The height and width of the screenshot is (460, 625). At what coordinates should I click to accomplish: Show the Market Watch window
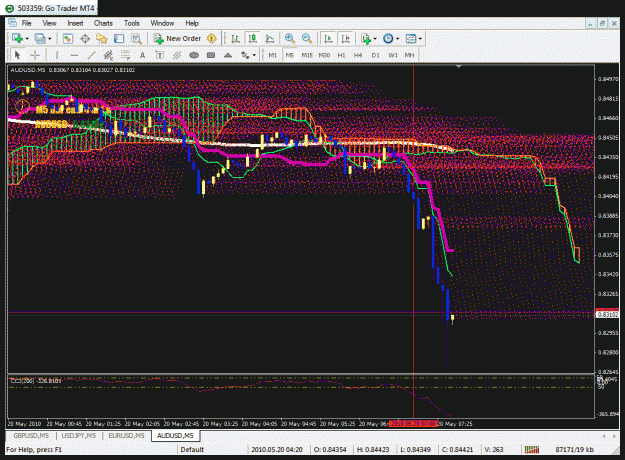pyautogui.click(x=68, y=39)
